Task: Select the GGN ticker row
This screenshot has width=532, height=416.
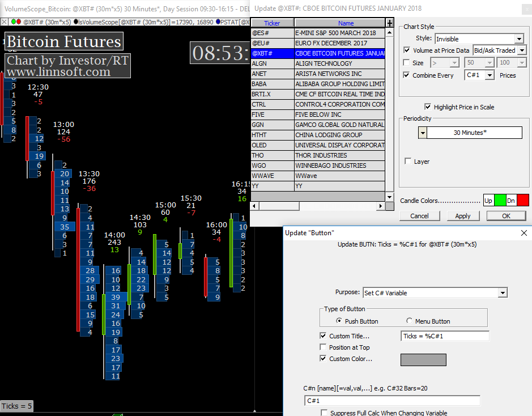Action: click(x=318, y=125)
